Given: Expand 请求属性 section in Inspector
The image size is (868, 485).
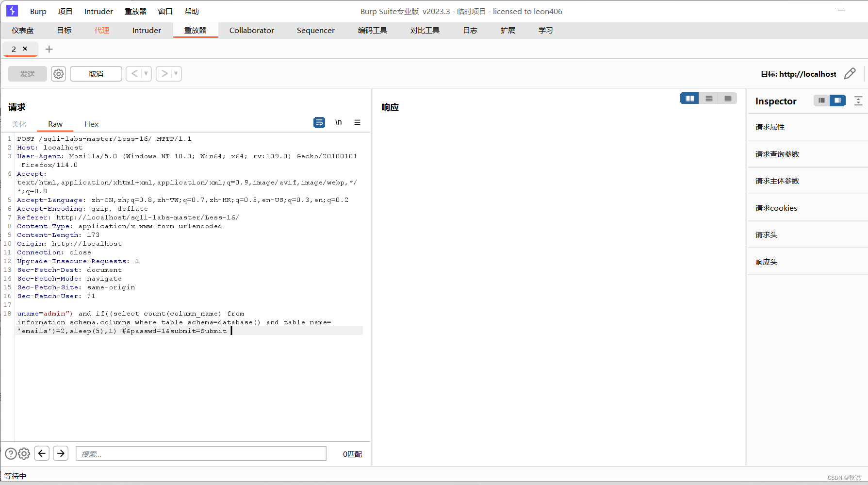Looking at the screenshot, I should click(x=808, y=127).
